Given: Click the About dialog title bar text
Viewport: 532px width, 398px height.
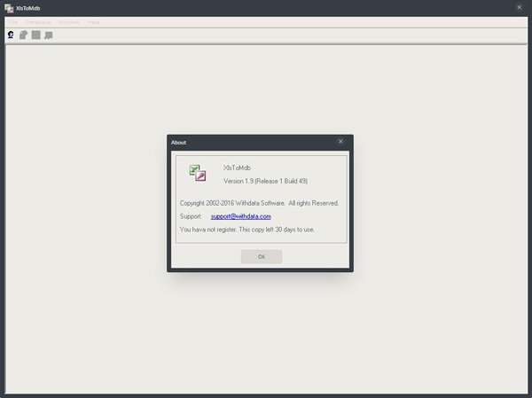Looking at the screenshot, I should 178,143.
